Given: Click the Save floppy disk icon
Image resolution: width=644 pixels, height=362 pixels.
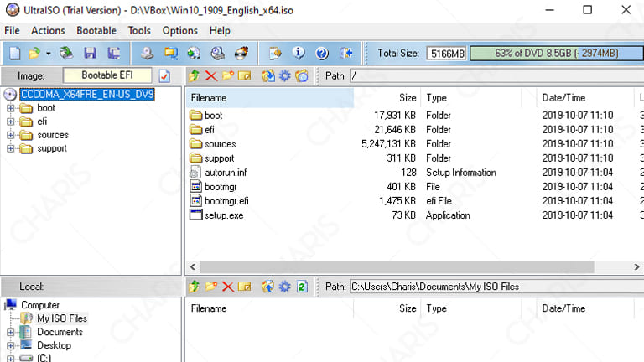Looking at the screenshot, I should pyautogui.click(x=90, y=53).
